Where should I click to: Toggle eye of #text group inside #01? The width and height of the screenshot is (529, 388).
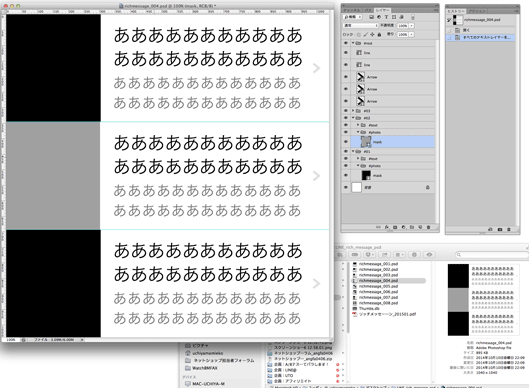click(x=345, y=158)
